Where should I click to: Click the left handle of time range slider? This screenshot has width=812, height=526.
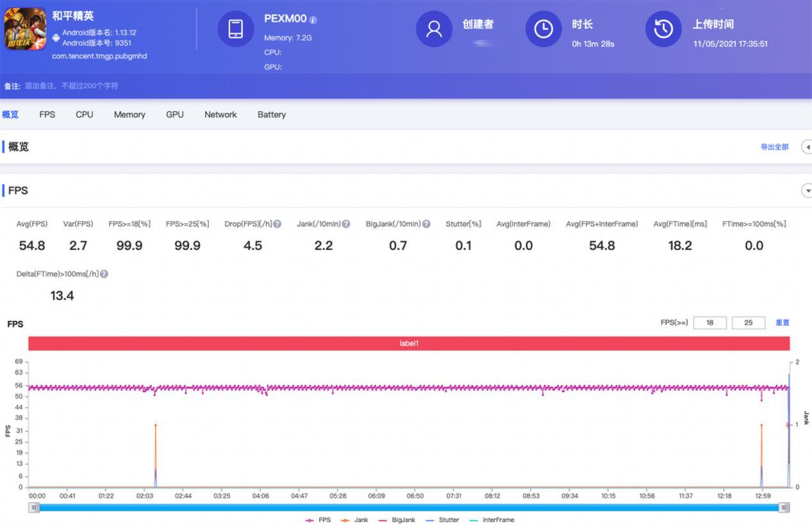[x=35, y=507]
